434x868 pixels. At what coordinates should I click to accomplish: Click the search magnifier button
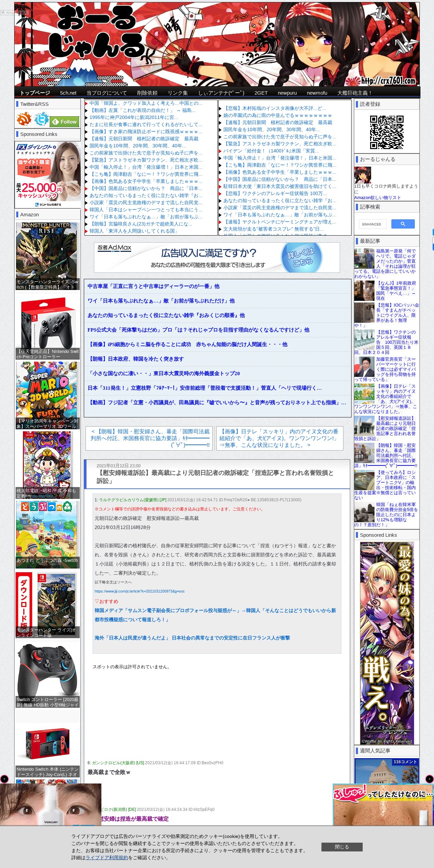[403, 224]
